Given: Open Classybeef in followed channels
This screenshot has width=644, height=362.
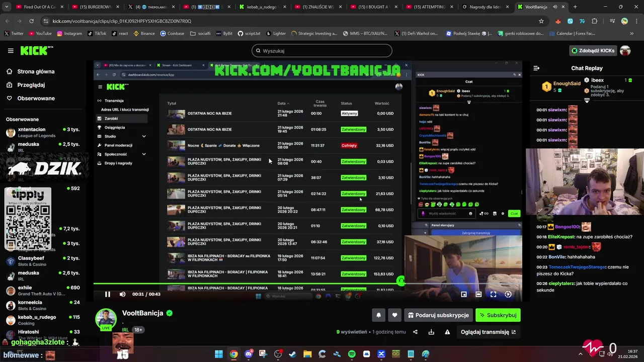Looking at the screenshot, I should (43, 261).
